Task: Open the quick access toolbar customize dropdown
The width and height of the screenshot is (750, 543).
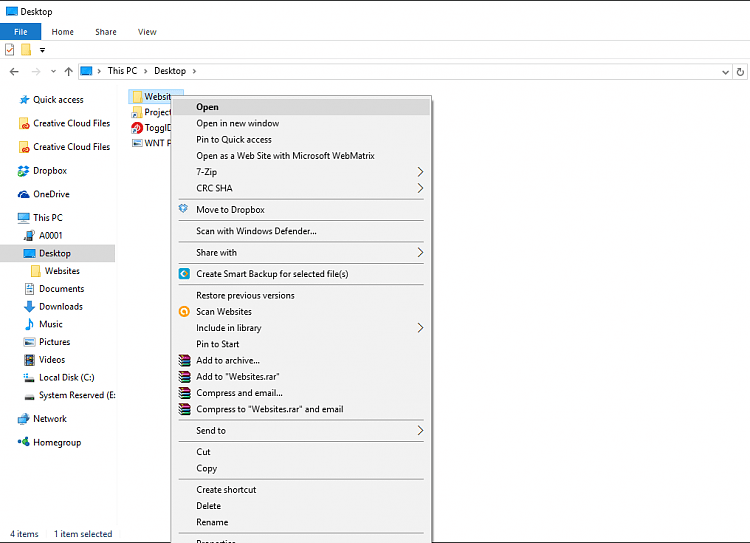Action: [x=43, y=50]
